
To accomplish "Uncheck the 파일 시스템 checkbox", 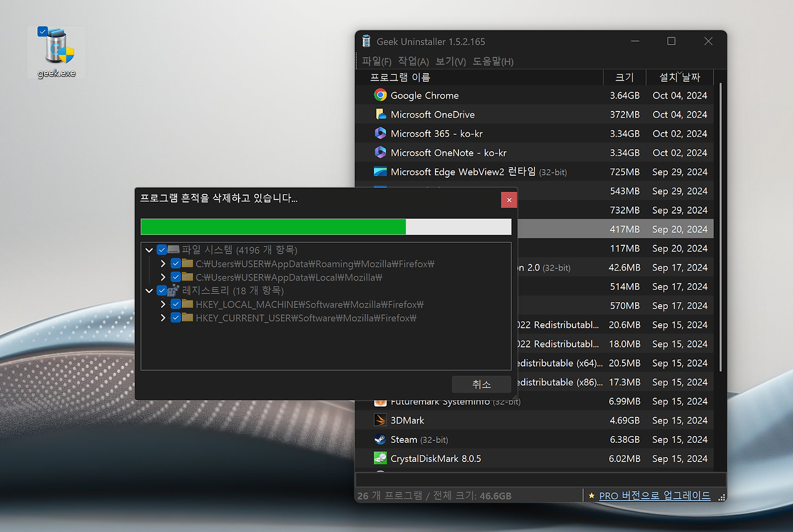I will click(162, 250).
